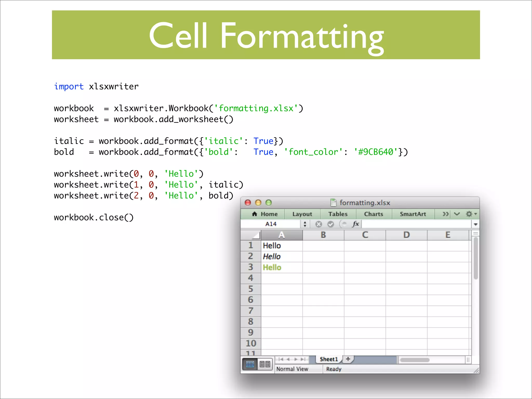
Task: Select cell A3 with green bold Hello
Action: pos(282,267)
